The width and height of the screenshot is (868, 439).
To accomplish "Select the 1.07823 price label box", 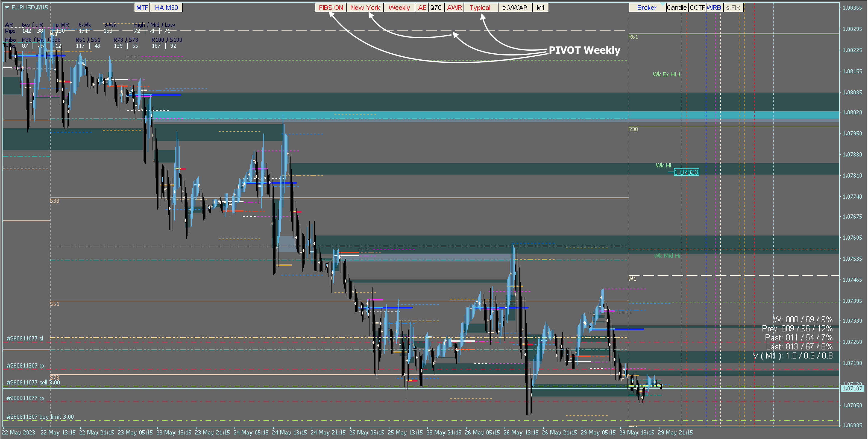I will pos(686,172).
